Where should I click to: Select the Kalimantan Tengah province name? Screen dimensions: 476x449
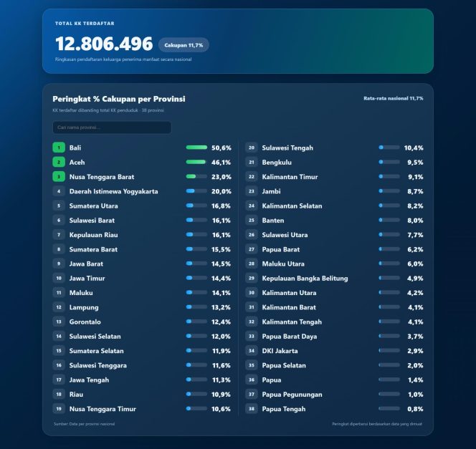292,322
